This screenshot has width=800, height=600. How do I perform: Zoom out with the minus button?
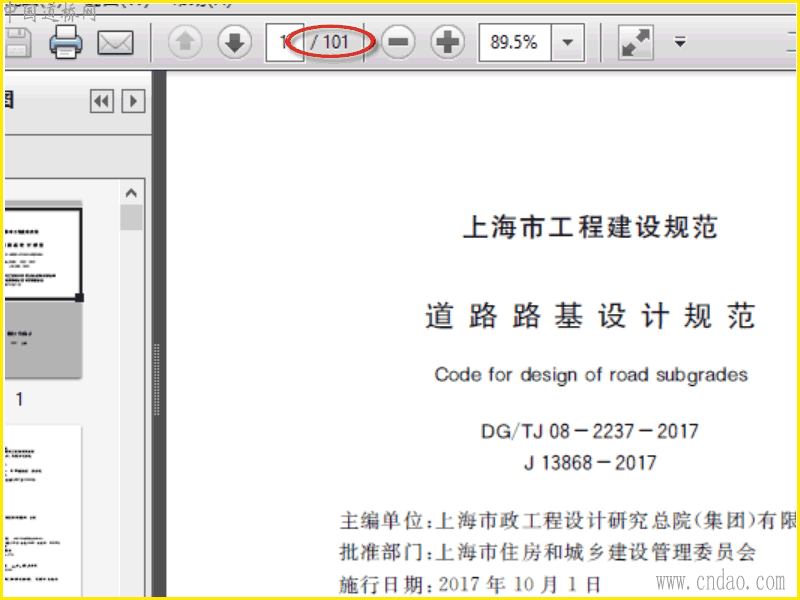point(398,42)
